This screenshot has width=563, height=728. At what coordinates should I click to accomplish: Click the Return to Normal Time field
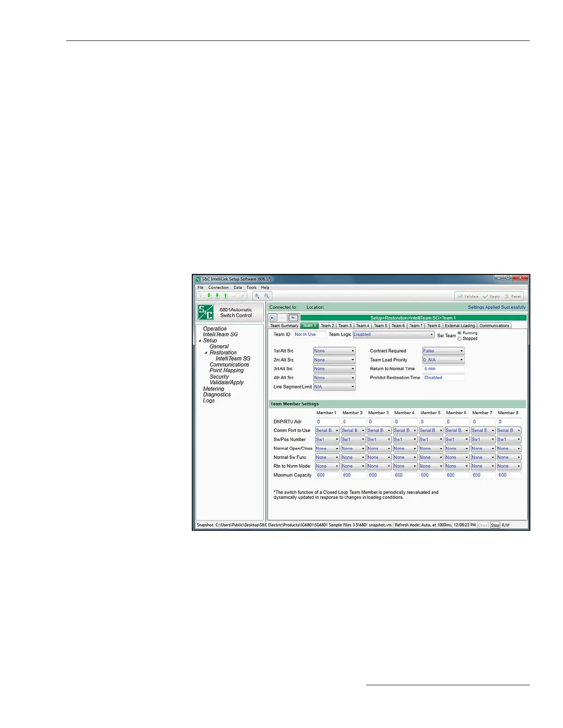443,369
